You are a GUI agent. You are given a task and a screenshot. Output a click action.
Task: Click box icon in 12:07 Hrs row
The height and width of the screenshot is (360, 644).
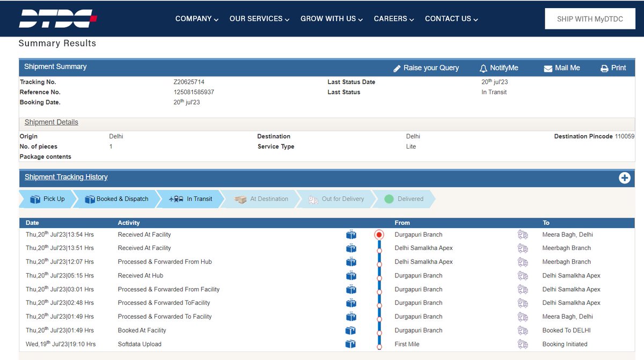pyautogui.click(x=351, y=262)
